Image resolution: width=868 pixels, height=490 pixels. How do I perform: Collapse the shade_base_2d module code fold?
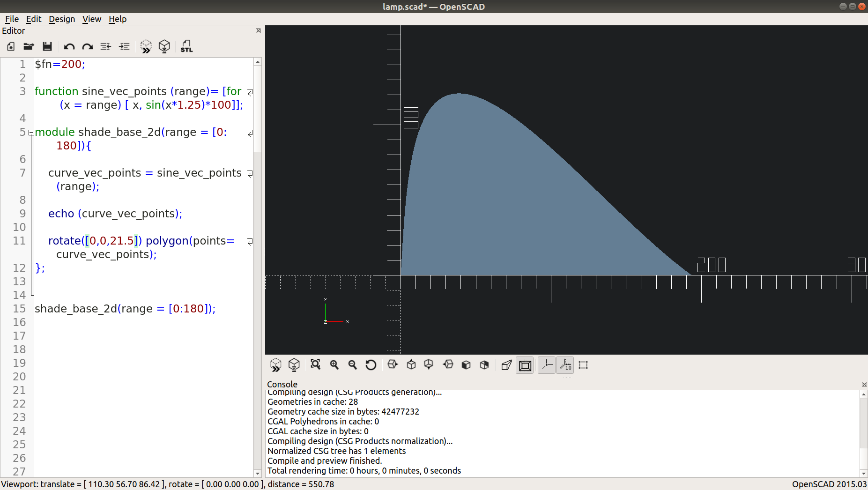click(31, 133)
